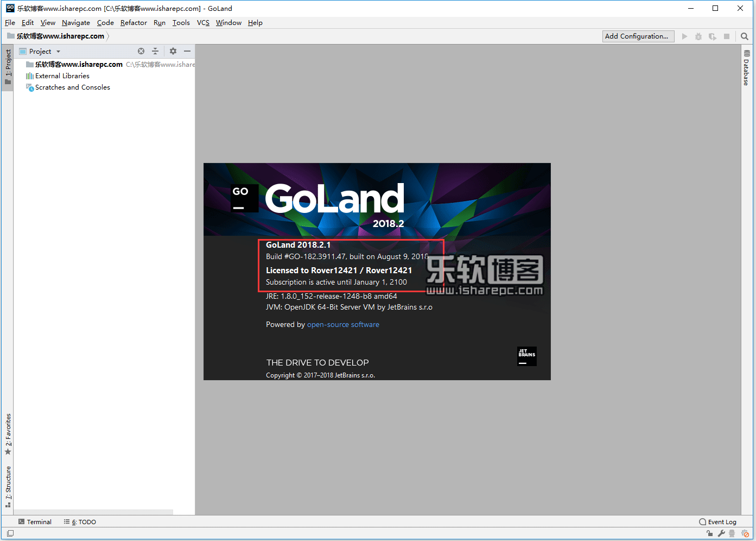The width and height of the screenshot is (756, 541).
Task: Click Scroll from Source target icon
Action: pos(141,51)
